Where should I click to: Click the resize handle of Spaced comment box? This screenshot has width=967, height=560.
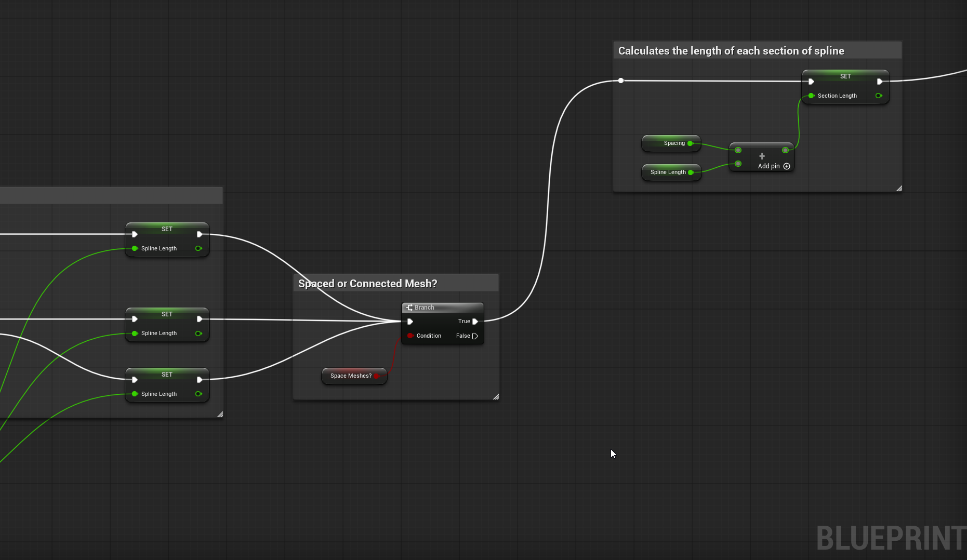[x=496, y=397]
